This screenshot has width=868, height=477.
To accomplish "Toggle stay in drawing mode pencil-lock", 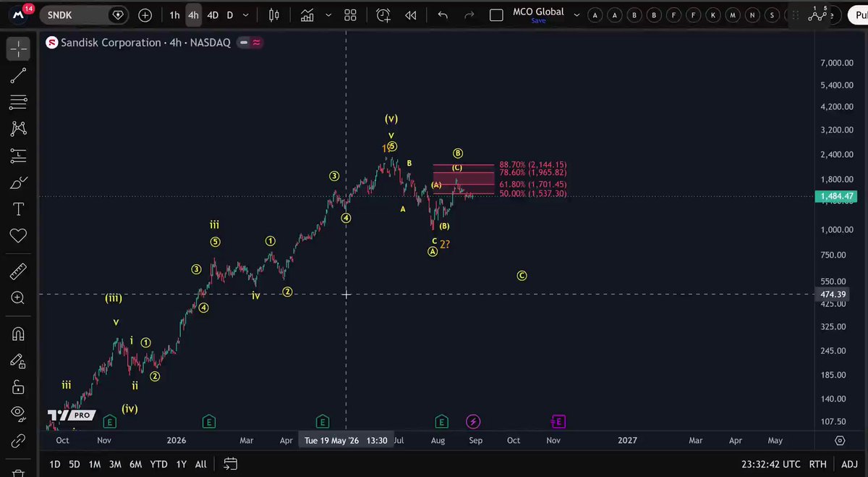I will (18, 360).
